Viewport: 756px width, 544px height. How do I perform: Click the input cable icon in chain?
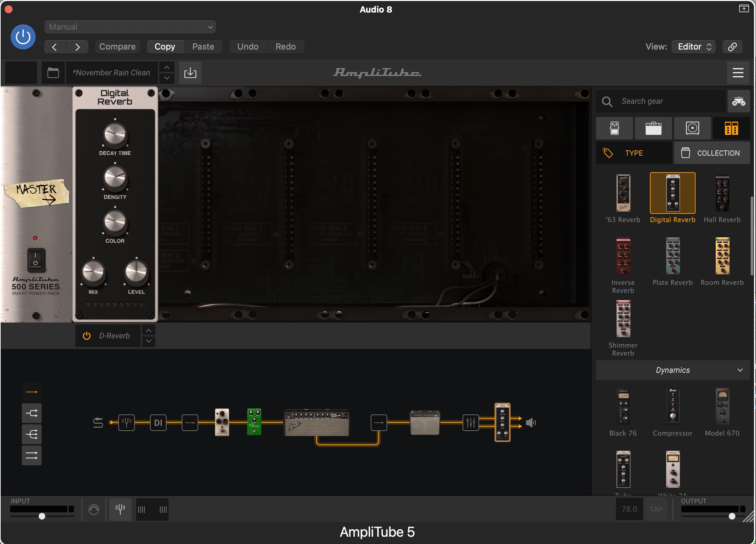[x=98, y=423]
